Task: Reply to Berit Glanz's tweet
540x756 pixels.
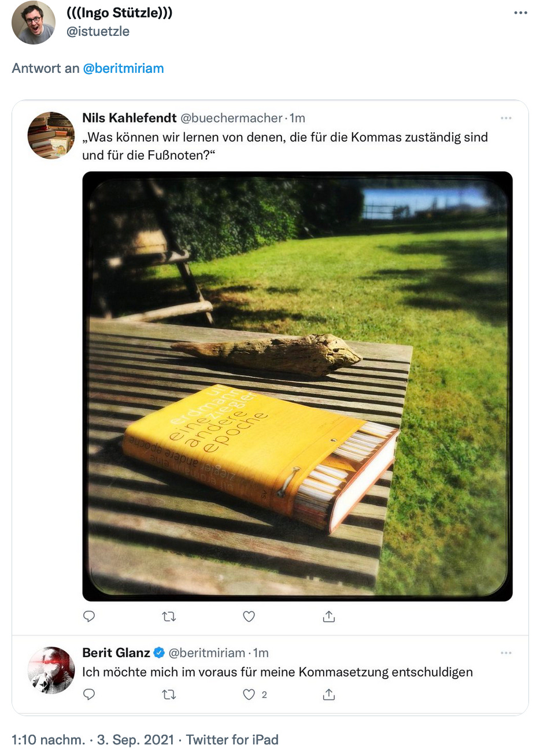Action: (x=89, y=694)
